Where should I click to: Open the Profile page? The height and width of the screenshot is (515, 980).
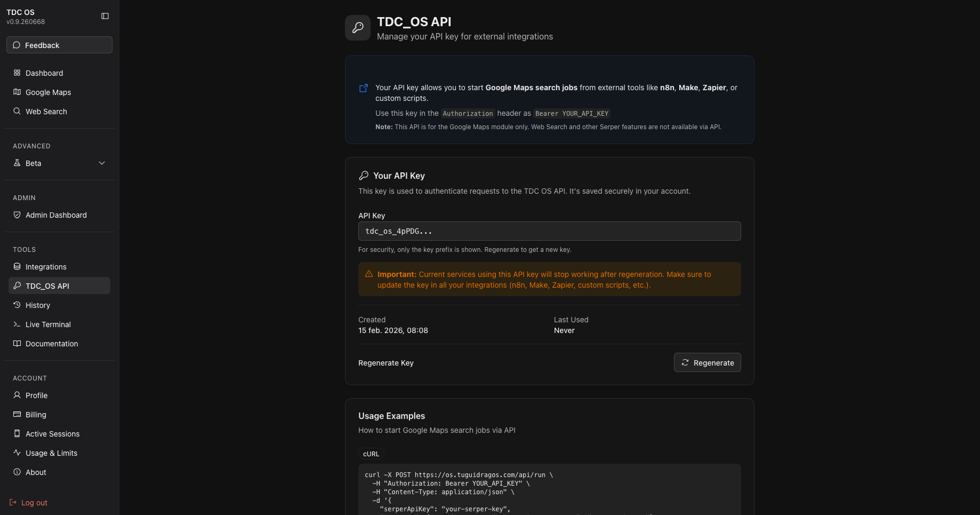tap(59, 395)
